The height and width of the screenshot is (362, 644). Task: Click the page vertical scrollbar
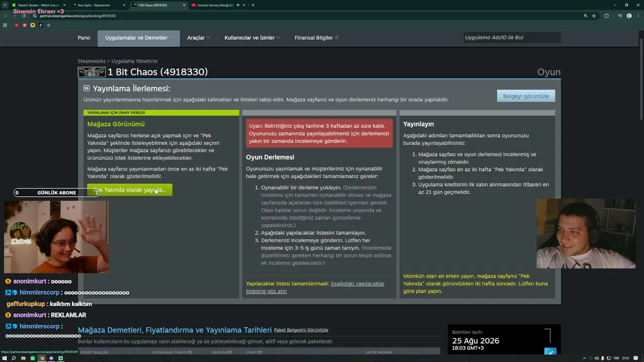point(641,80)
